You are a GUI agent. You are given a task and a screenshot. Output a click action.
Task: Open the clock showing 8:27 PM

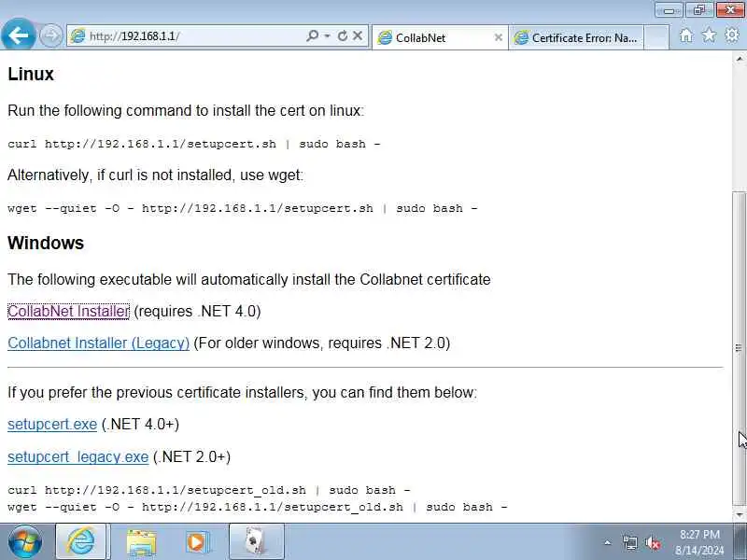pyautogui.click(x=699, y=542)
